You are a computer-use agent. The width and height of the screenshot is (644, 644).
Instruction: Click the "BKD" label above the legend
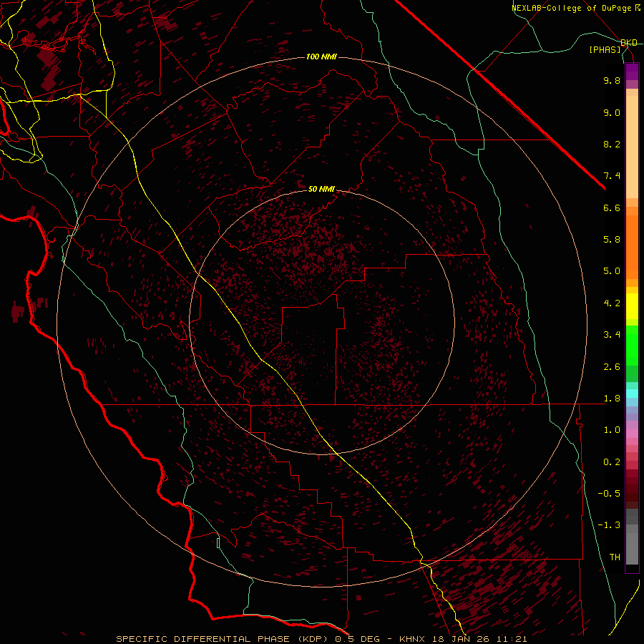pyautogui.click(x=629, y=43)
